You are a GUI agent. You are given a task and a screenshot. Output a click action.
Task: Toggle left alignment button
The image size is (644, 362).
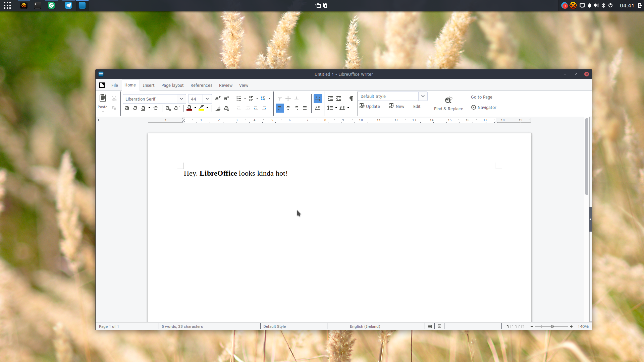280,108
